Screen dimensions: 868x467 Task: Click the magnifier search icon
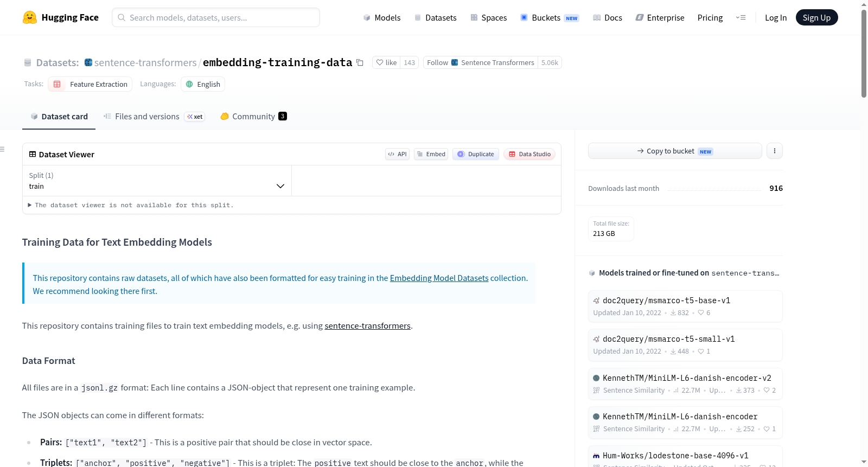(x=122, y=17)
